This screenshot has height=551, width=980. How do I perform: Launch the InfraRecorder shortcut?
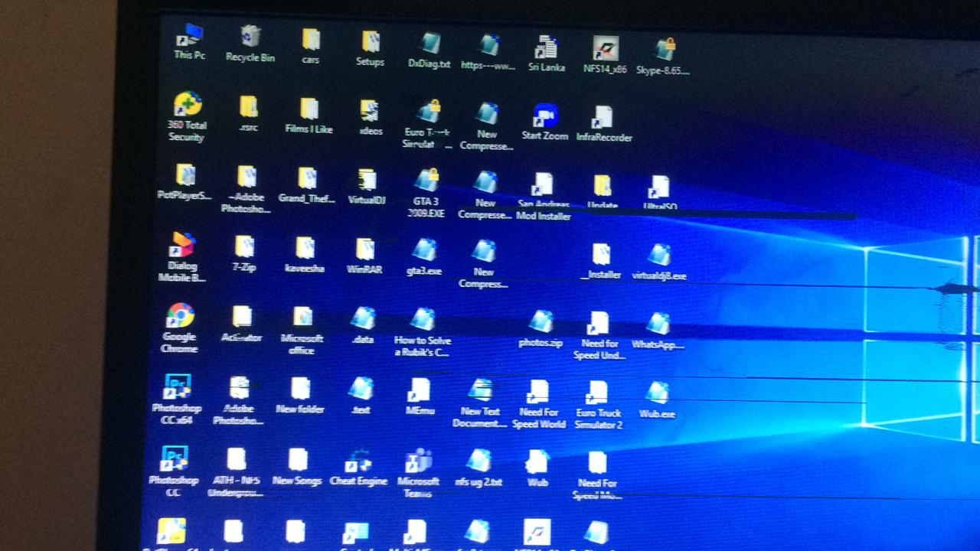604,125
